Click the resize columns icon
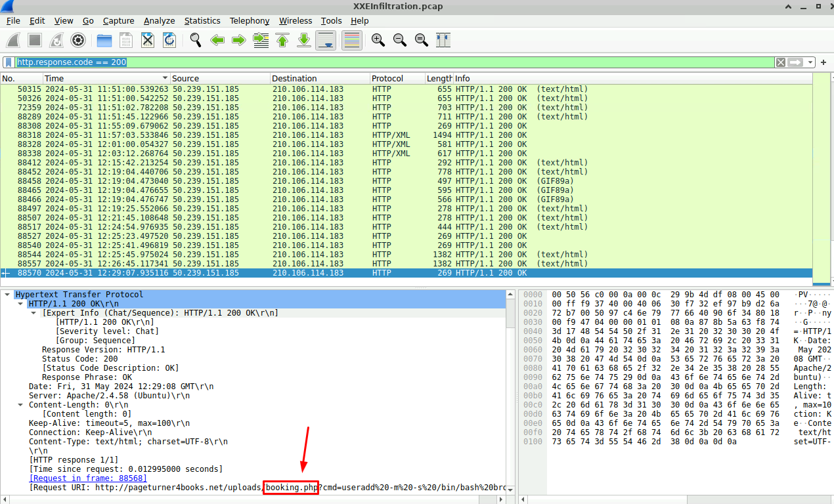 [x=443, y=40]
